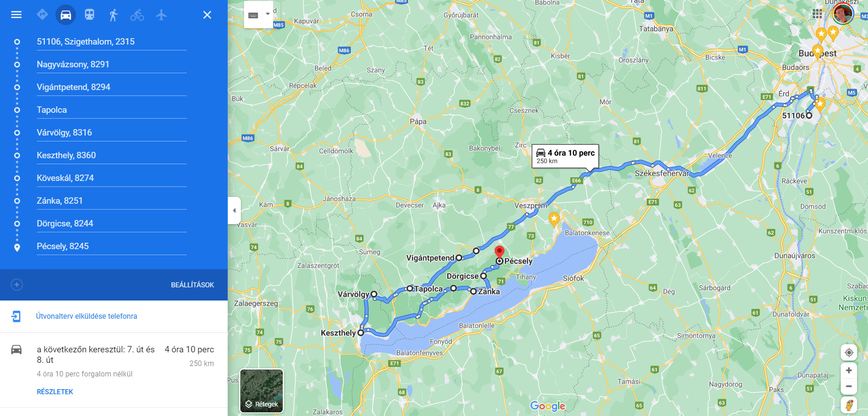Zoom in on the map
This screenshot has height=416, width=868.
coord(849,371)
